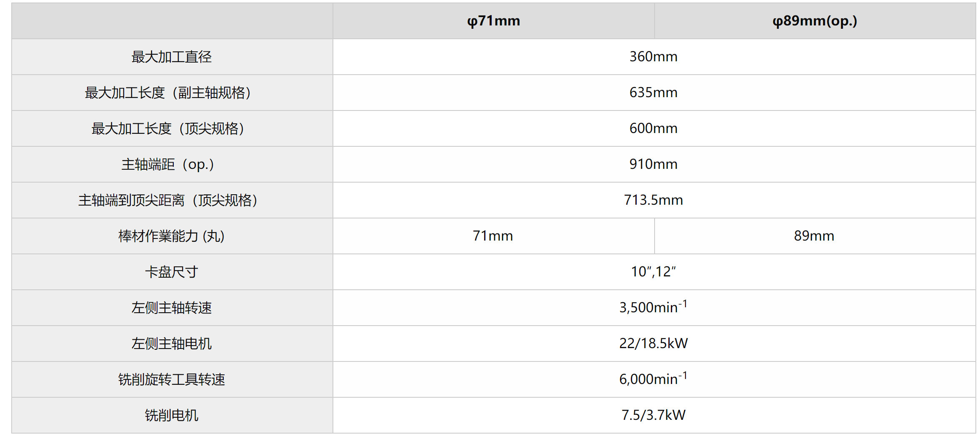Select the 最大加工长度（副主轴规格）label
This screenshot has height=439, width=980.
pos(168,93)
